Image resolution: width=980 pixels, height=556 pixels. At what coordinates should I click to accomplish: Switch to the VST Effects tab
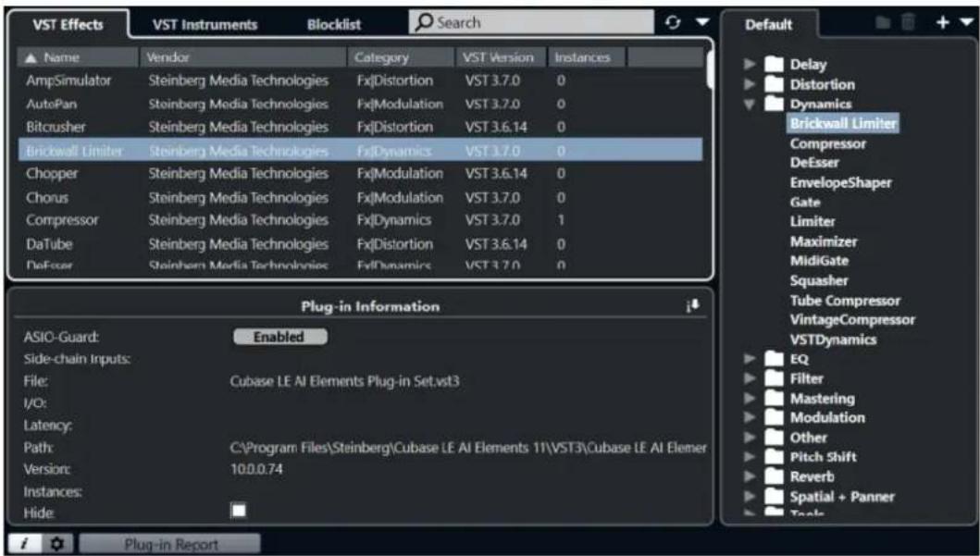(x=68, y=25)
